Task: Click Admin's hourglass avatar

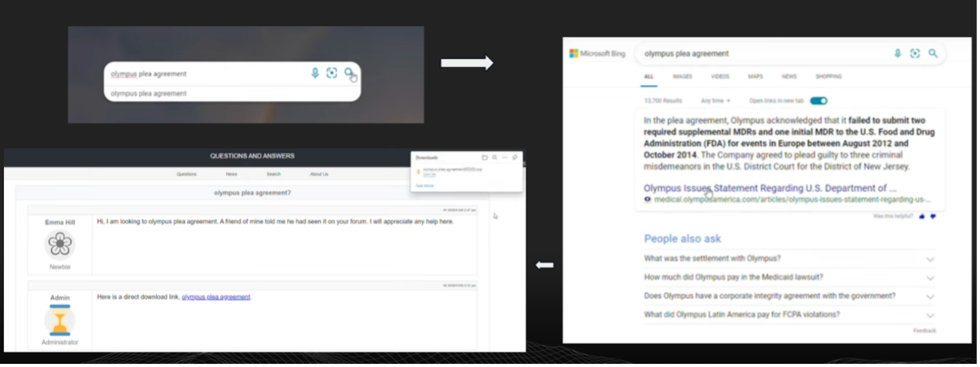Action: (x=59, y=320)
